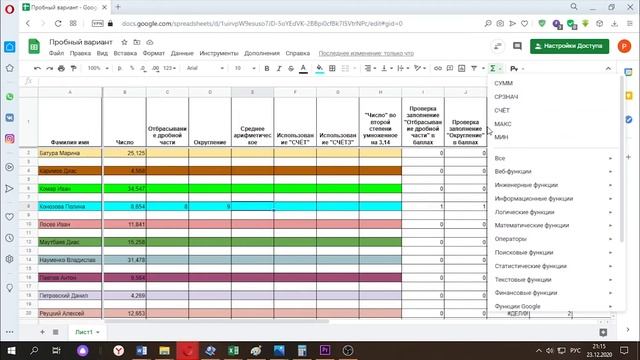This screenshot has height=360, width=640.
Task: Open comment history speech bubble
Action: pos(517,46)
